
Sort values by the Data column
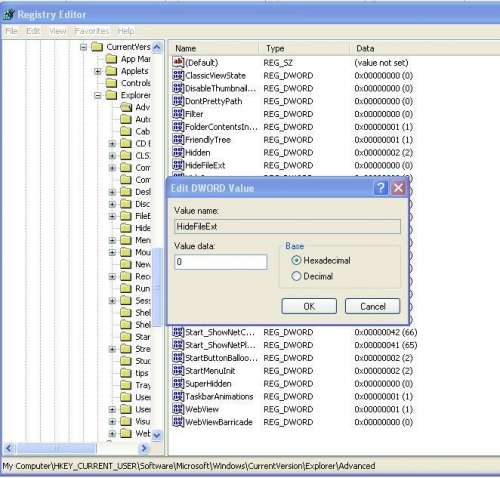[x=425, y=48]
